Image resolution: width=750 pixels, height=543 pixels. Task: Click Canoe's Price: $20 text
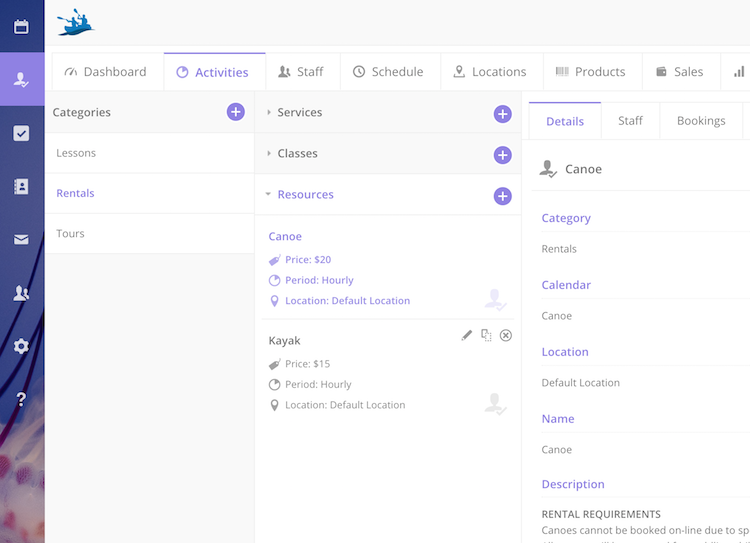[x=308, y=260]
